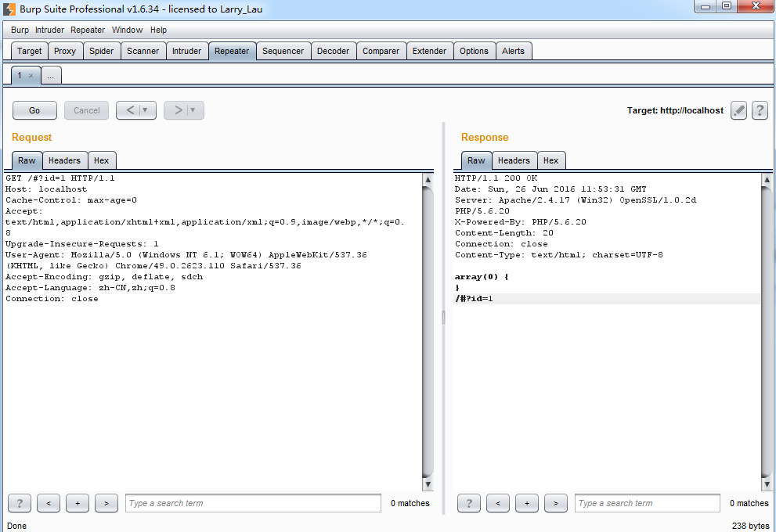This screenshot has width=776, height=532.
Task: Click the response search term field
Action: tap(648, 503)
